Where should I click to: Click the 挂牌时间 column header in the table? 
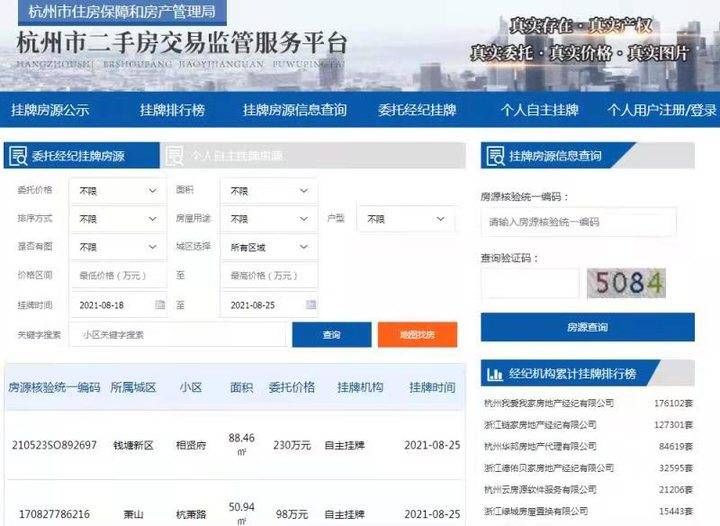pyautogui.click(x=432, y=388)
